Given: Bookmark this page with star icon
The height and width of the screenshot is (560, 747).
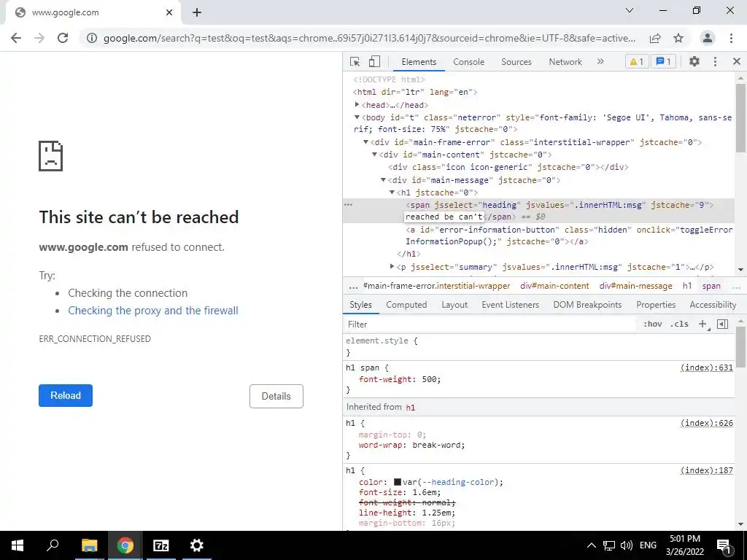Looking at the screenshot, I should pos(678,38).
